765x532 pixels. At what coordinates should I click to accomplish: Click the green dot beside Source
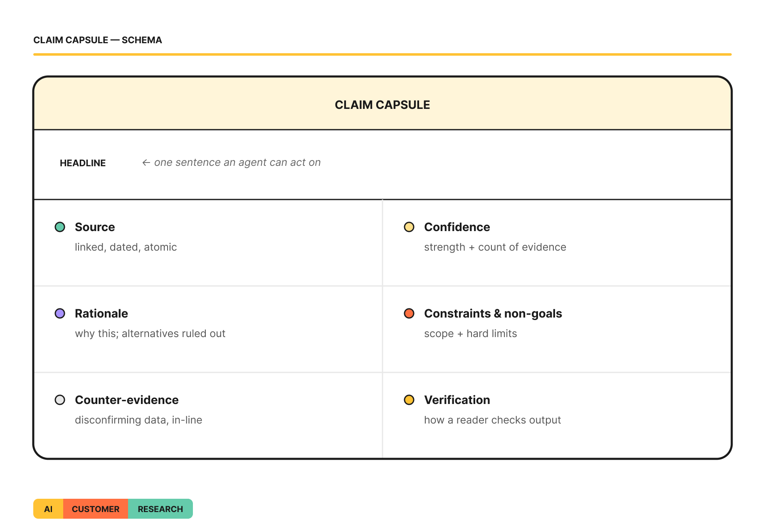pos(60,227)
